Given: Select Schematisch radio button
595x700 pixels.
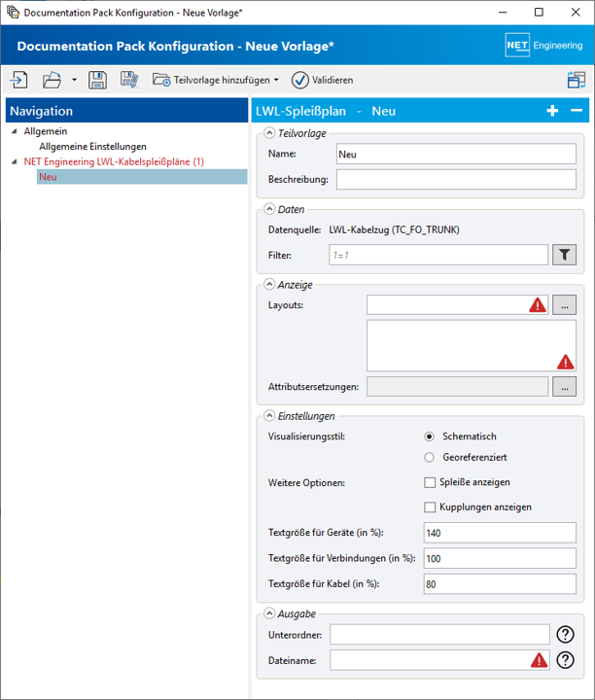Looking at the screenshot, I should tap(430, 437).
